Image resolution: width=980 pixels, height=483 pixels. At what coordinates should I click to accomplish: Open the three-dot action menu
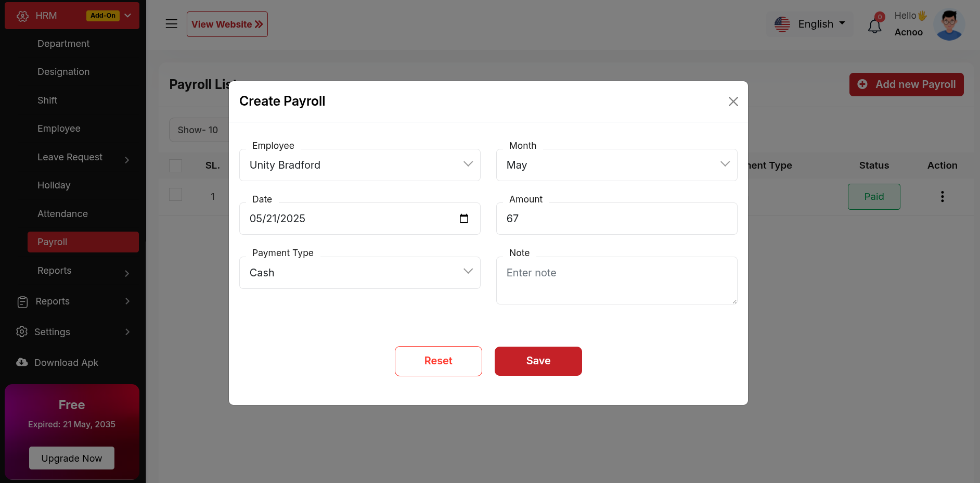[942, 197]
